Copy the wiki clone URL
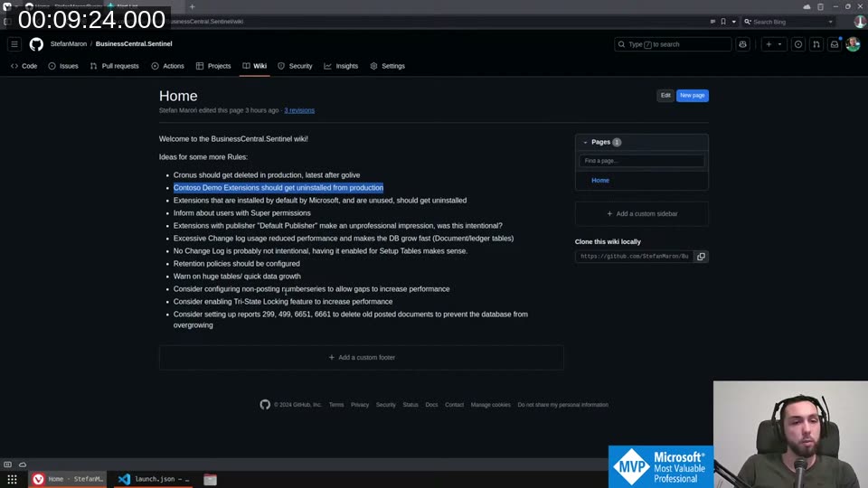 (x=701, y=257)
